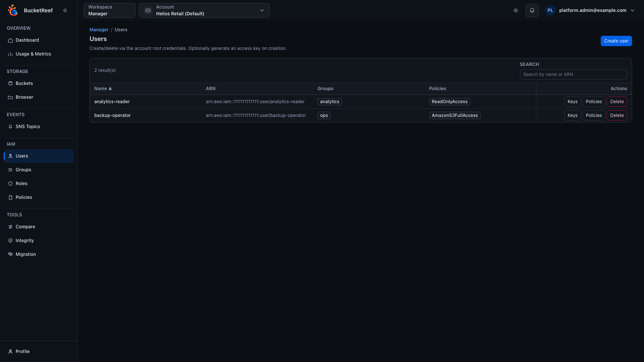Click the Manager breadcrumb link

point(99,30)
